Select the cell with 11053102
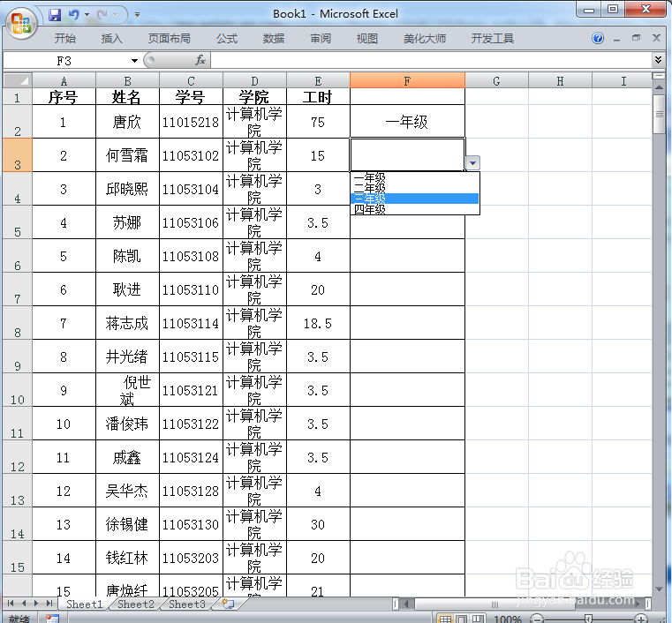Screen dimensions: 672x623 (191, 155)
